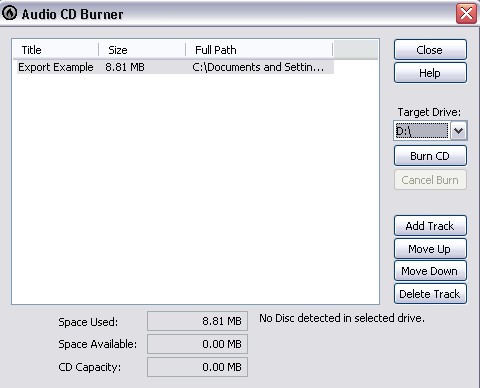
Task: Sort the track list by the Size column header
Action: [x=142, y=50]
